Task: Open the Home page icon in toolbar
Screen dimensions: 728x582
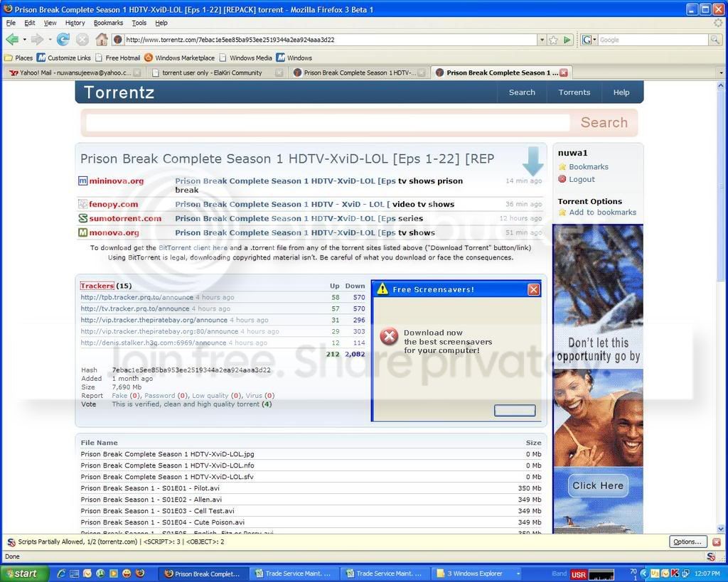Action: pyautogui.click(x=101, y=40)
